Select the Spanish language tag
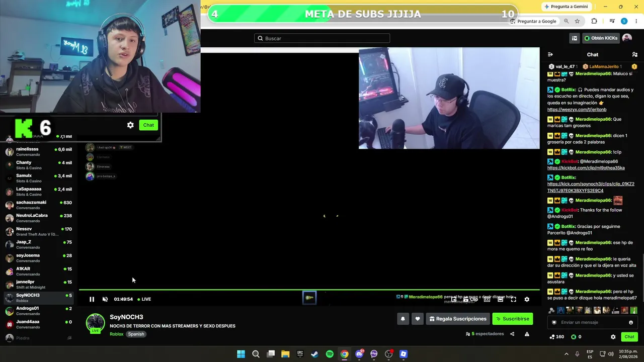Screen dimensions: 644x362 point(136,334)
